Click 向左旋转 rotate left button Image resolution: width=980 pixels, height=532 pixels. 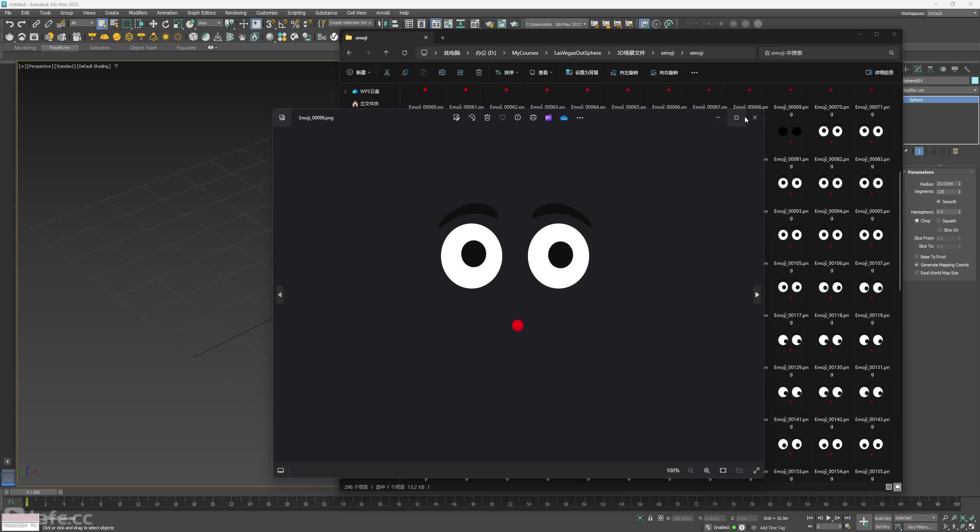click(624, 72)
